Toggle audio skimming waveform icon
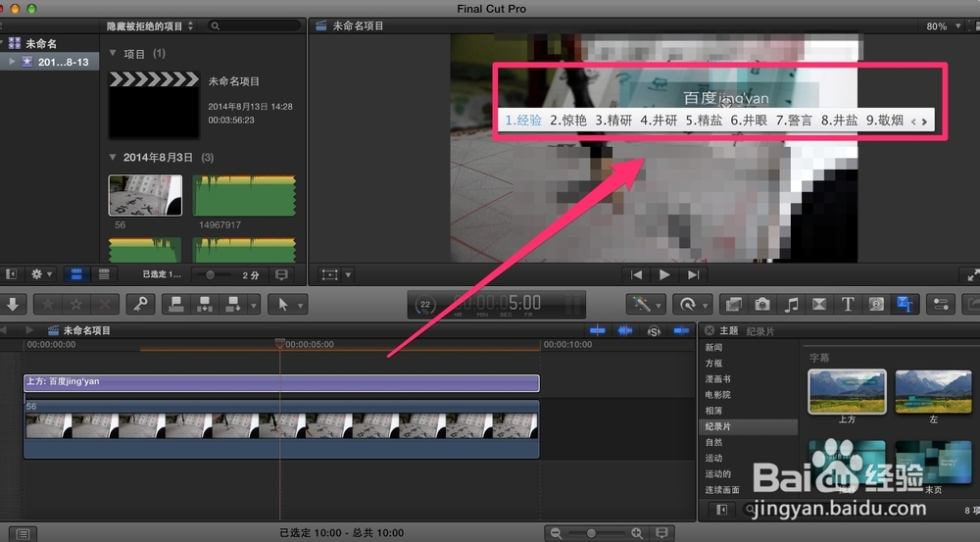This screenshot has width=980, height=542. tap(625, 330)
